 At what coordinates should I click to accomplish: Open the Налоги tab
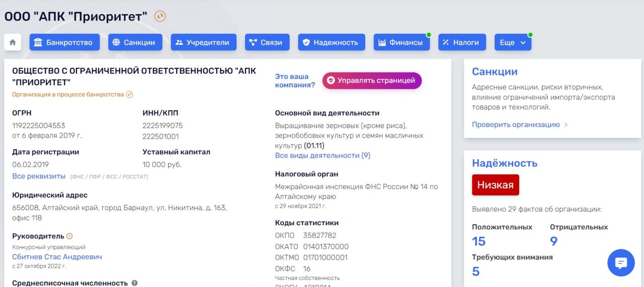tap(462, 42)
